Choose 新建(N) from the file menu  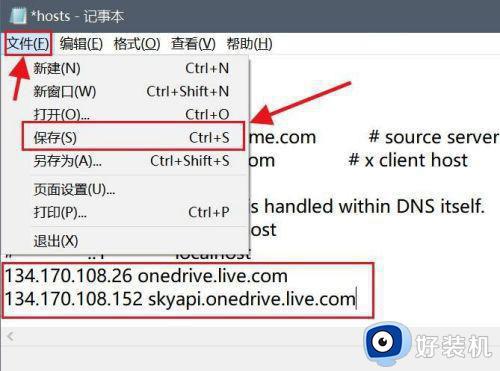click(x=131, y=68)
